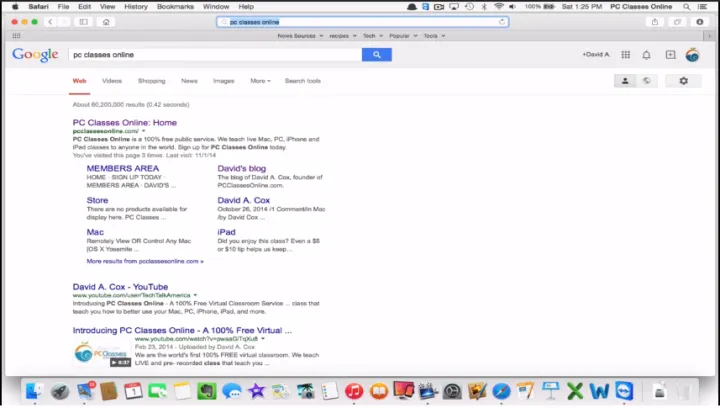Viewport: 720px width, 408px height.
Task: Open More results from pcclassesonline.com
Action: coord(145,261)
